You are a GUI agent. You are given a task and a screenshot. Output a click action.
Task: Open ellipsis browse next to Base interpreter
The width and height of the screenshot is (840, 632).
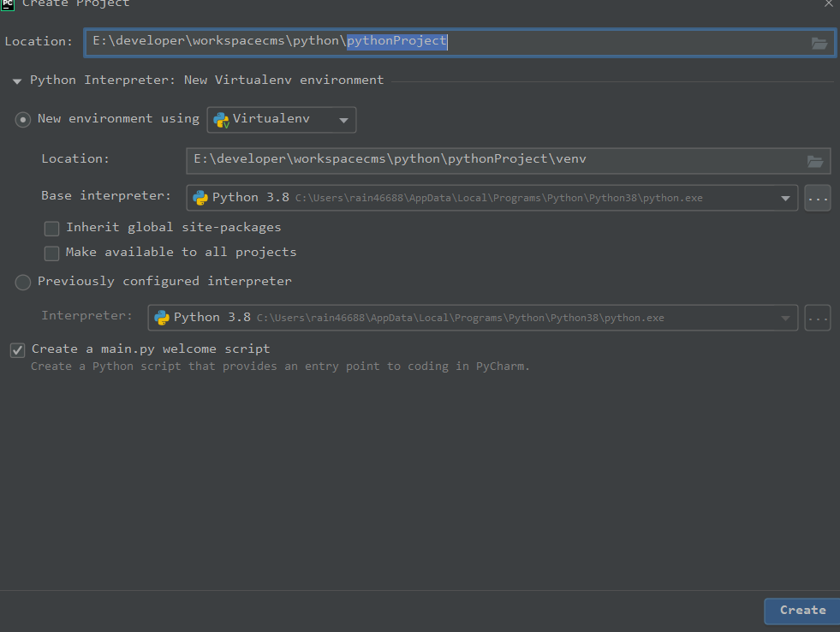[x=818, y=198]
